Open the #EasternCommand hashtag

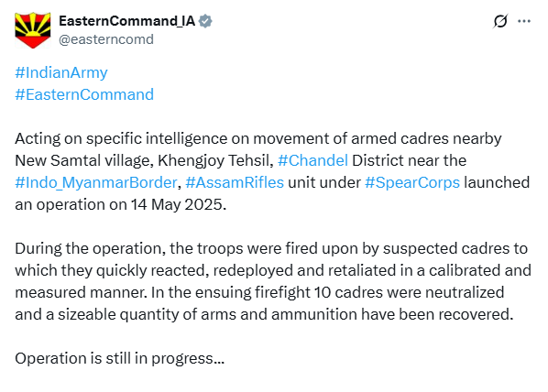pos(84,94)
